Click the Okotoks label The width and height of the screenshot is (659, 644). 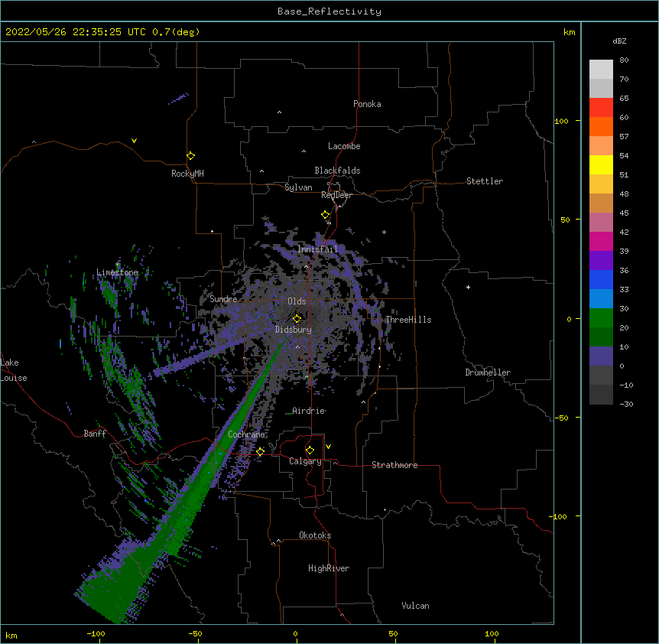315,535
